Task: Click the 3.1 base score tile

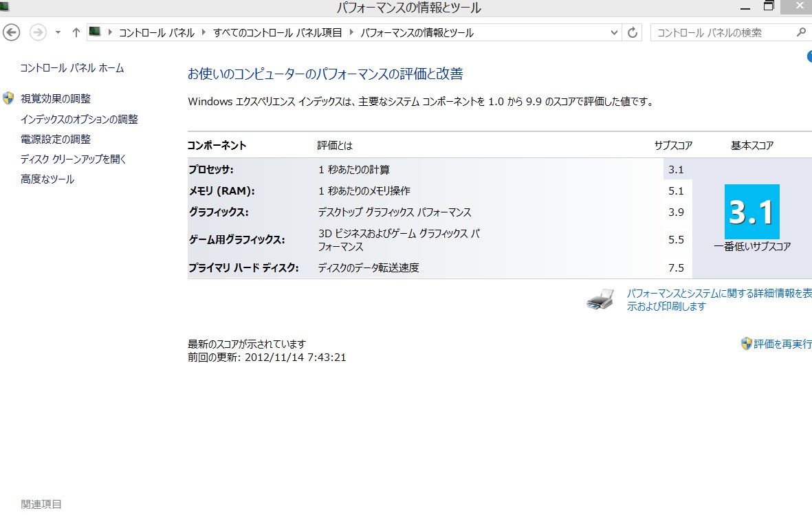Action: 752,211
